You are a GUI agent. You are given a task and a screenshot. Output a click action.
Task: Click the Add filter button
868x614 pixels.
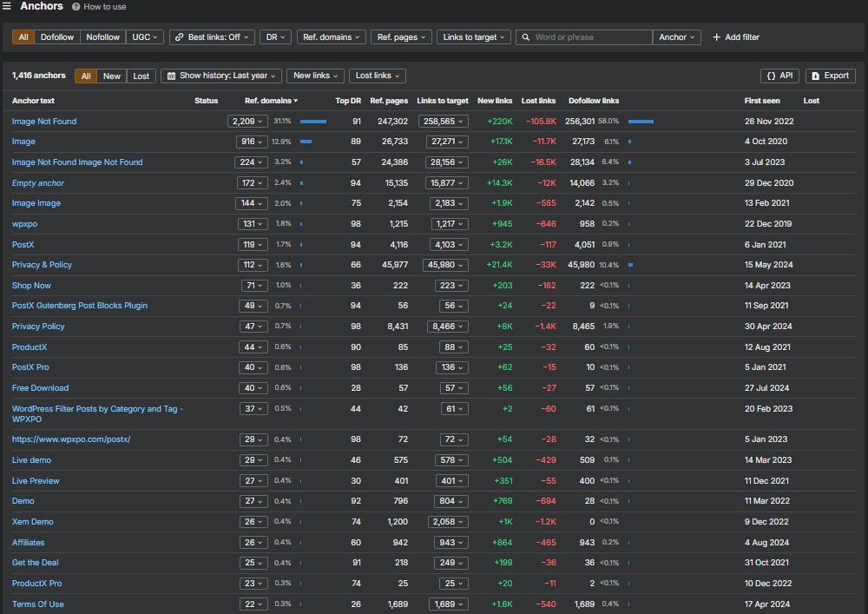pos(736,37)
